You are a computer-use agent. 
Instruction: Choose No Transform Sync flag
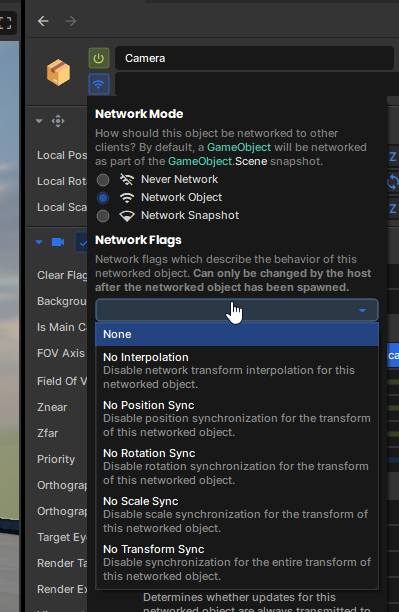(x=237, y=562)
